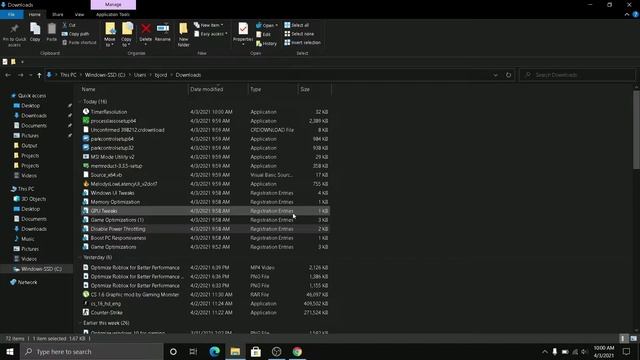Open the Windows Start menu
This screenshot has height=360, width=640.
coord(9,351)
